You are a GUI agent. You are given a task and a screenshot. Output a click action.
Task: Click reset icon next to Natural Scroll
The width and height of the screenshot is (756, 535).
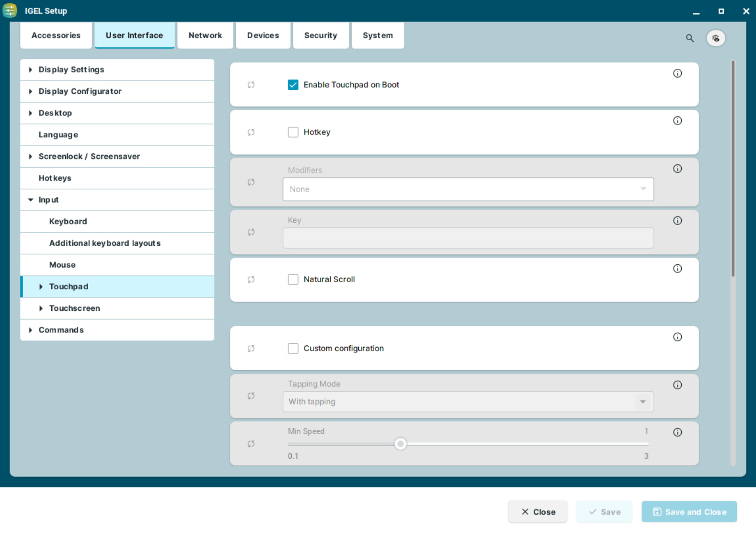point(251,280)
